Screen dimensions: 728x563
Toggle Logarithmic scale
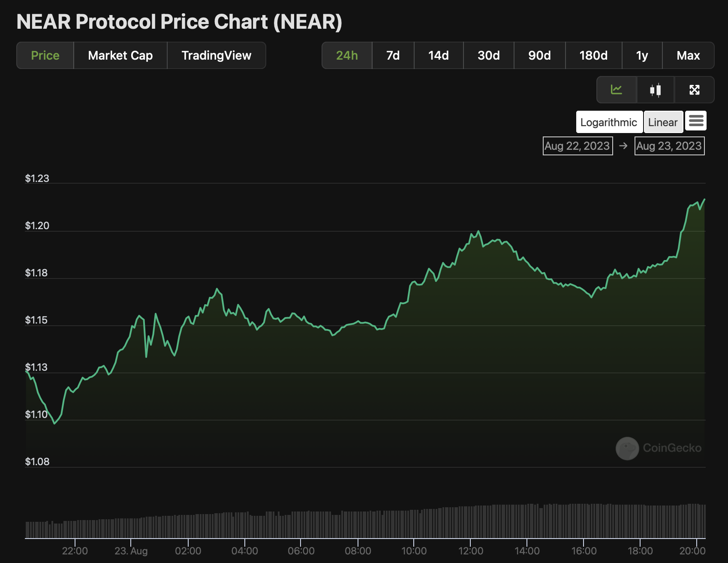point(609,122)
